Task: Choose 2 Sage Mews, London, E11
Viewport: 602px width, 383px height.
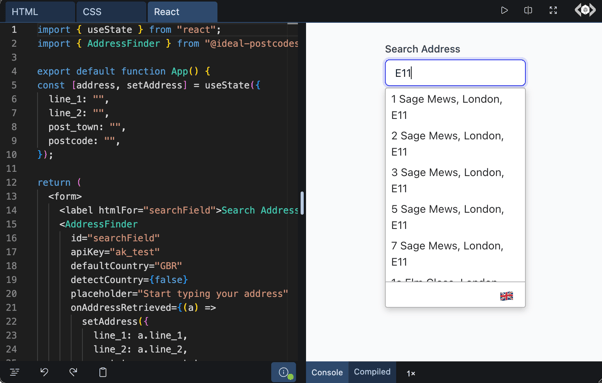Action: [455, 144]
